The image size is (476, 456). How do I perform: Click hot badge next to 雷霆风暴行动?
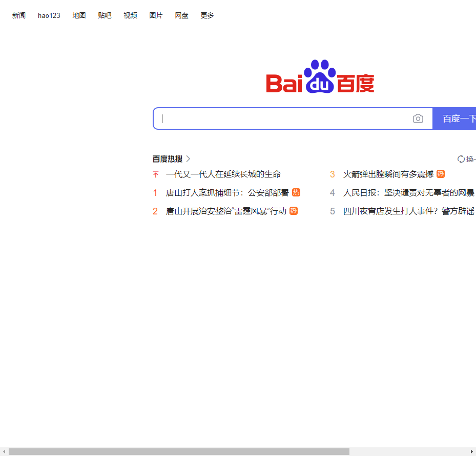294,211
